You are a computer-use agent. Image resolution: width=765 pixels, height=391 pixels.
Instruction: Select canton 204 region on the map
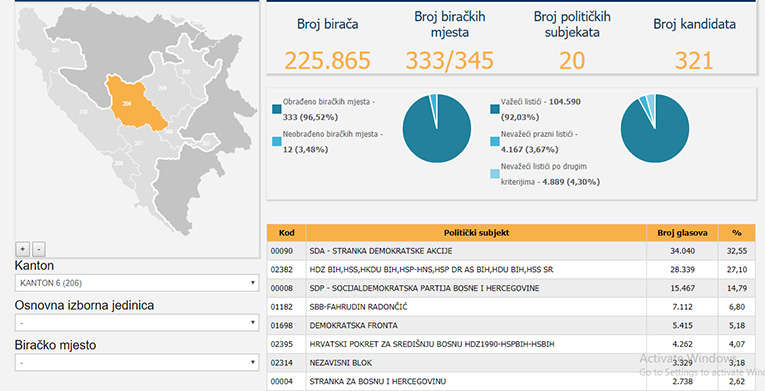[162, 88]
